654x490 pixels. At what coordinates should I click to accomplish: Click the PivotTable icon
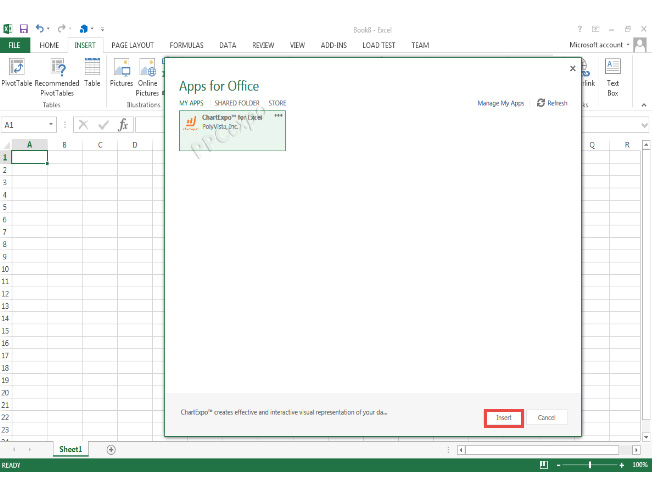[x=17, y=67]
